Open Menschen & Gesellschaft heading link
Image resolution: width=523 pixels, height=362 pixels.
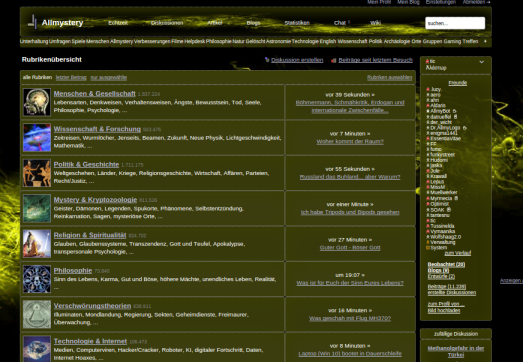click(94, 94)
